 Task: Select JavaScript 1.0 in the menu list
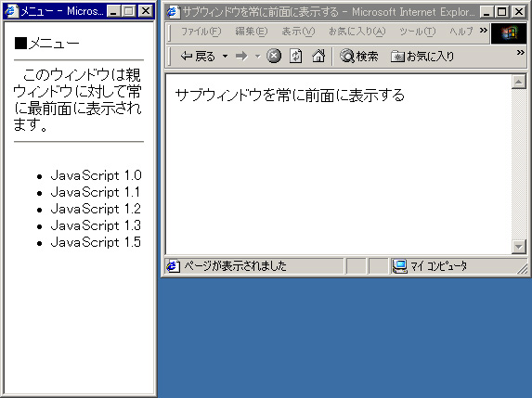point(96,175)
